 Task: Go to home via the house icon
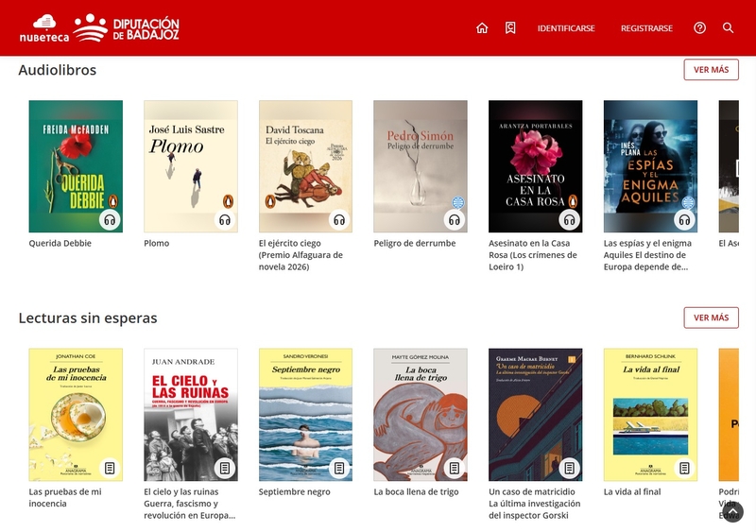click(x=482, y=28)
